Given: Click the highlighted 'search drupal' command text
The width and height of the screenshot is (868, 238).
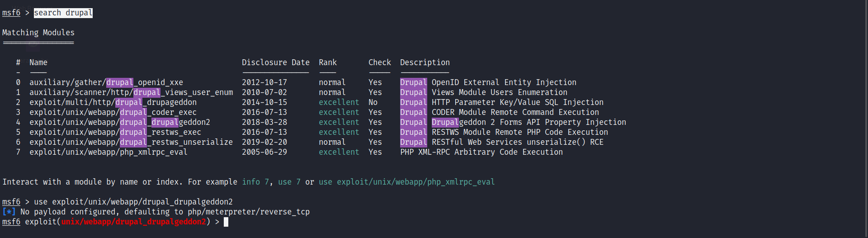Looking at the screenshot, I should (x=63, y=13).
